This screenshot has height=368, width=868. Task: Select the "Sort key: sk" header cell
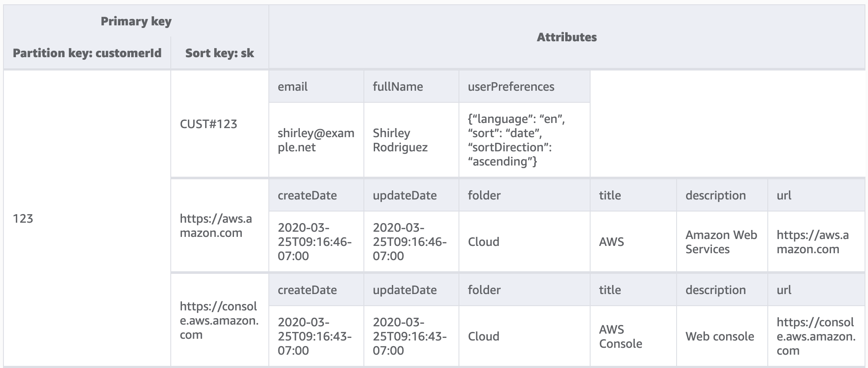(219, 53)
